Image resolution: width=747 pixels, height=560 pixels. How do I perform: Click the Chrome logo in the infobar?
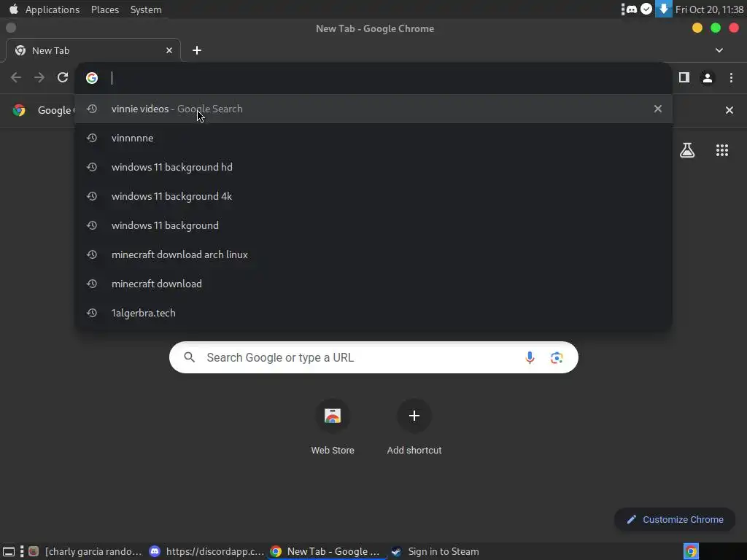(19, 110)
